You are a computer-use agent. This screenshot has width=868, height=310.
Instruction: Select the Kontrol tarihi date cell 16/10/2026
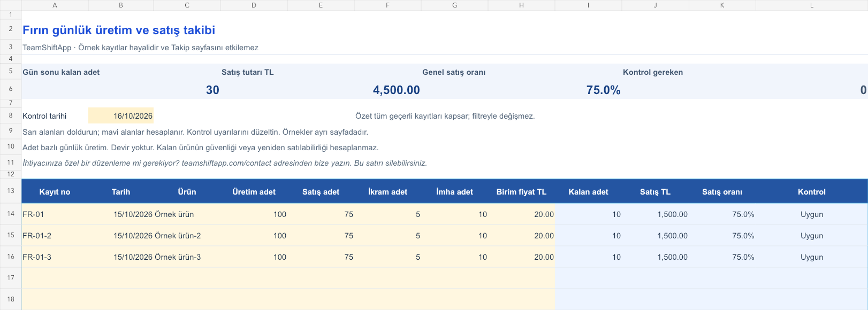click(121, 116)
